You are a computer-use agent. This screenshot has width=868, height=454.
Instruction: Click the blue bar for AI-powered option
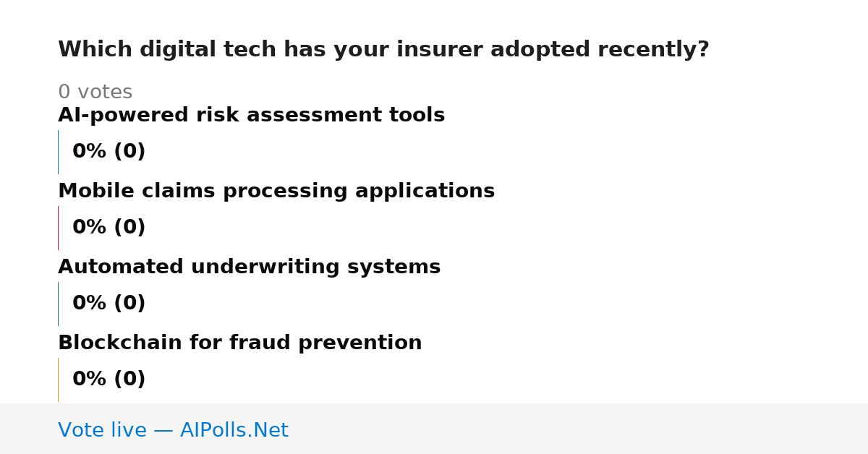coord(58,152)
